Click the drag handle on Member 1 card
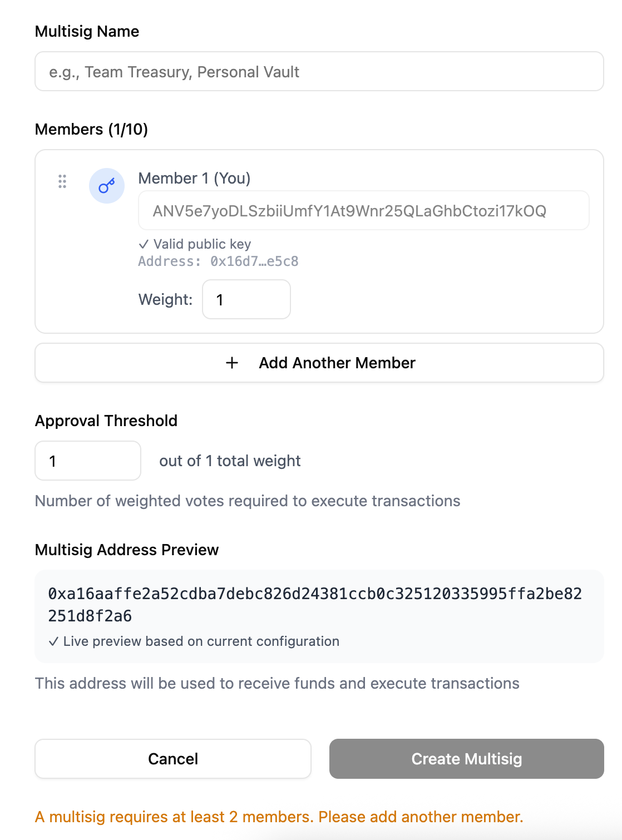The height and width of the screenshot is (840, 622). 62,181
